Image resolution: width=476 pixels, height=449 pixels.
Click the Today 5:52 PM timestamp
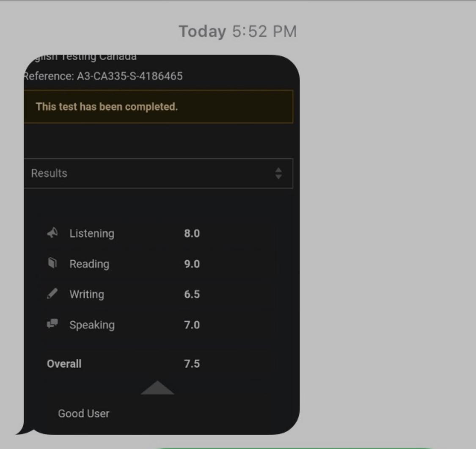click(x=238, y=31)
